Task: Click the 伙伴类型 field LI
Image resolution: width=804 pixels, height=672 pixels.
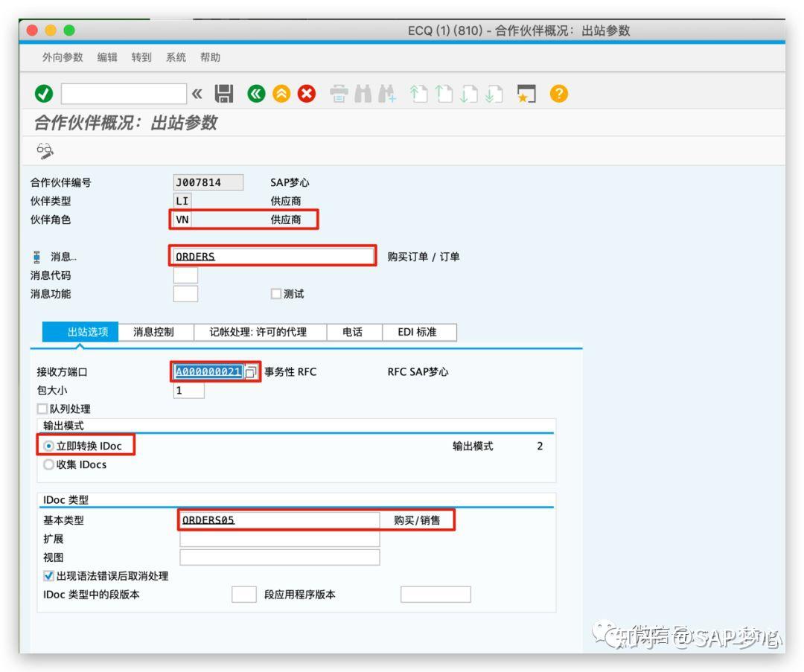Action: pos(182,201)
